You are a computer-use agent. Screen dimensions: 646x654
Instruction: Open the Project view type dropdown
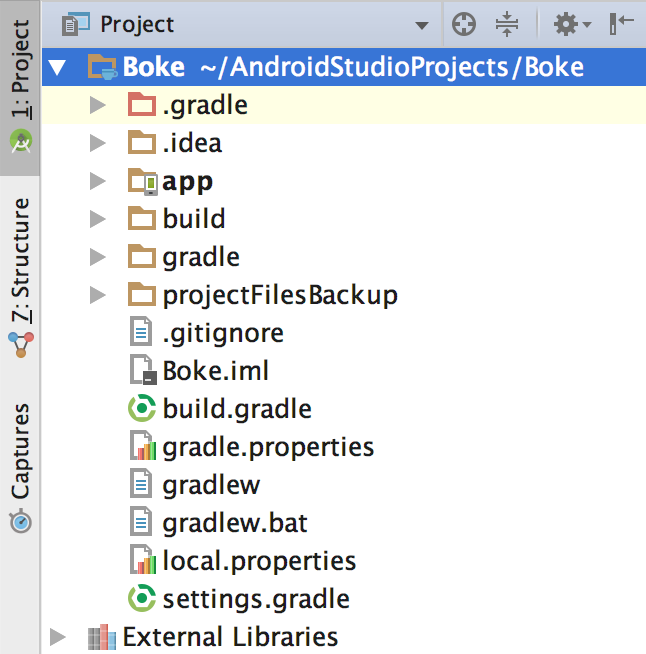pyautogui.click(x=422, y=25)
